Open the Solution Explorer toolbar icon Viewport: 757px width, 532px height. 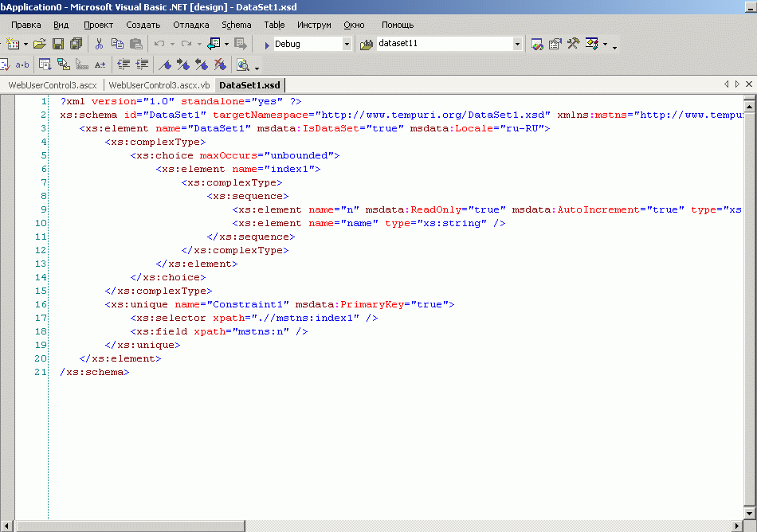[x=537, y=44]
